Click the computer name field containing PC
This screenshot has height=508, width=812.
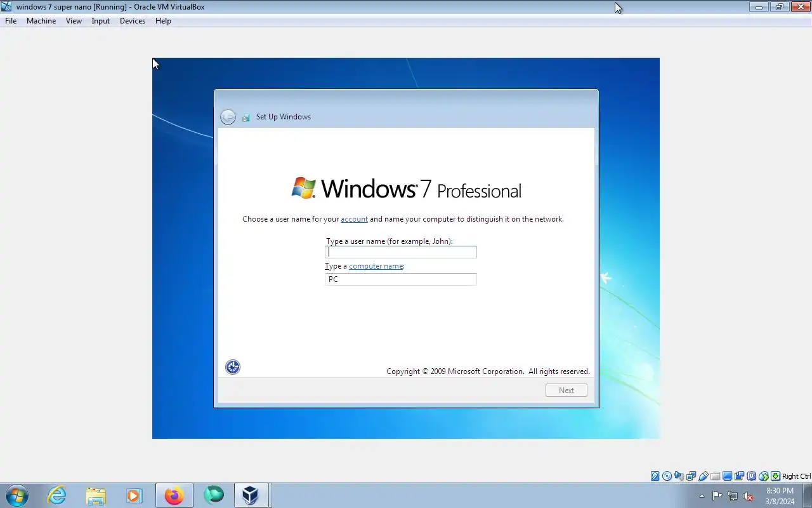point(401,279)
